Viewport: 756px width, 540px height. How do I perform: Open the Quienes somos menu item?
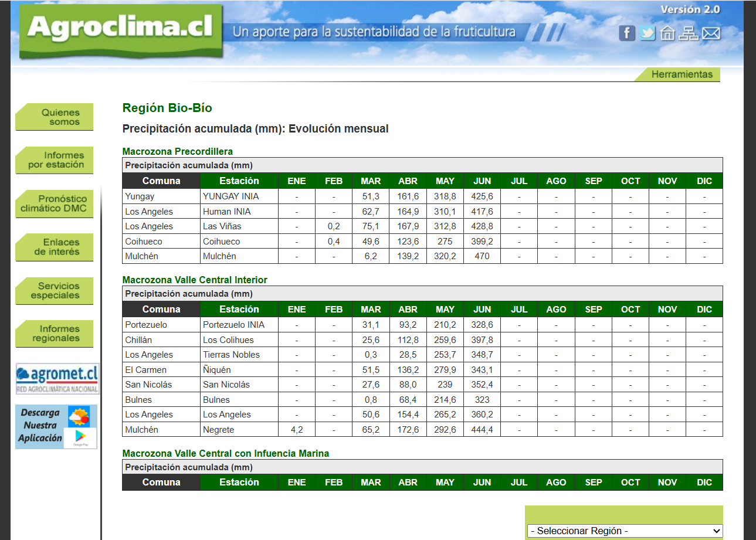55,117
